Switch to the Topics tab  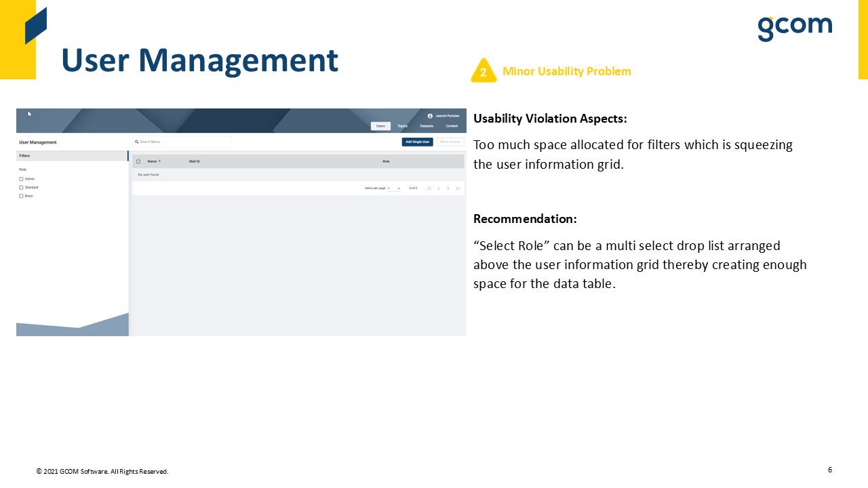click(402, 126)
